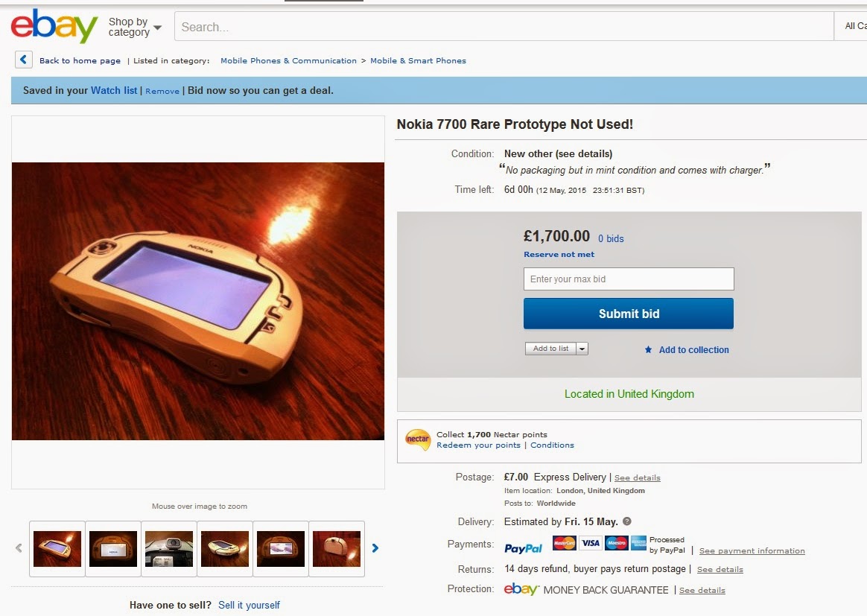This screenshot has height=616, width=867.
Task: Click the back arrow icon
Action: coord(24,60)
